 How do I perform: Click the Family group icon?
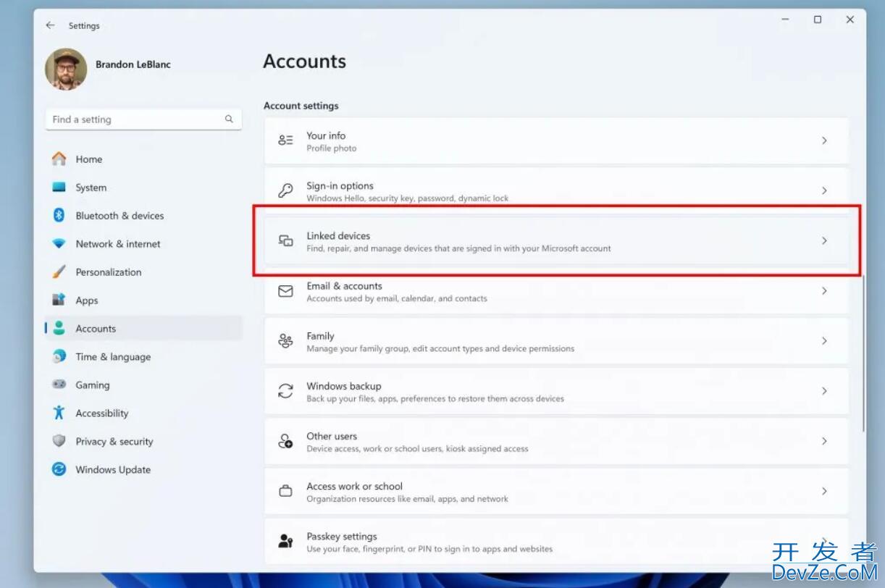(286, 340)
